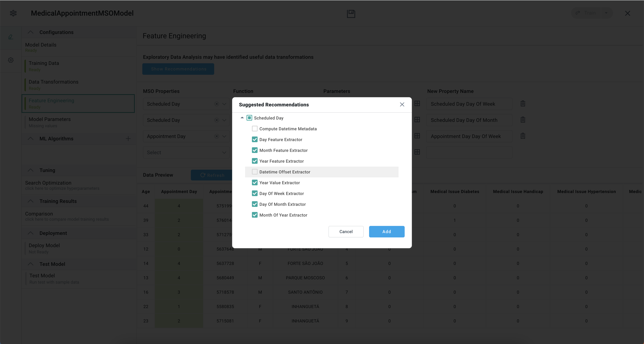Delete the Scheduled Day Day Of Week row
Screen dimensions: 644x344
523,104
